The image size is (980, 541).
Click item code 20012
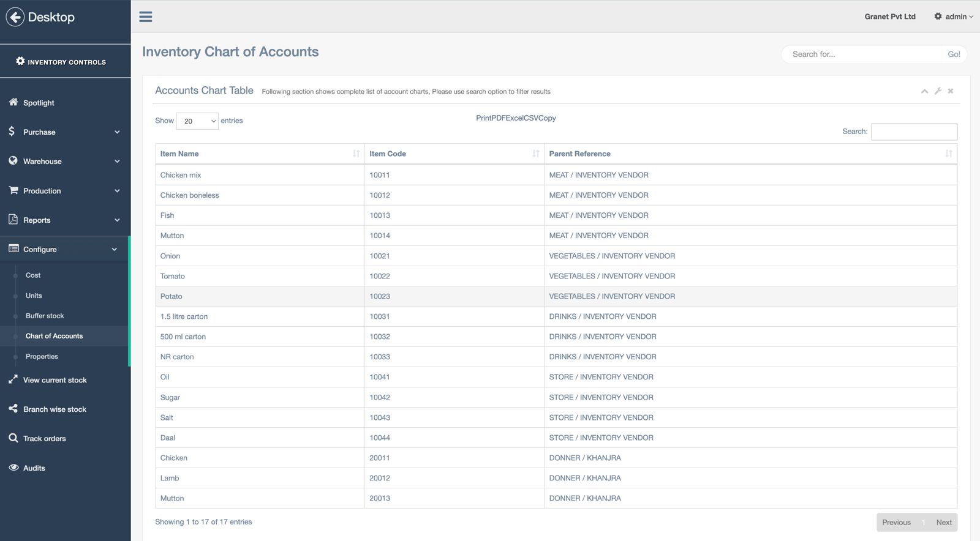point(380,478)
